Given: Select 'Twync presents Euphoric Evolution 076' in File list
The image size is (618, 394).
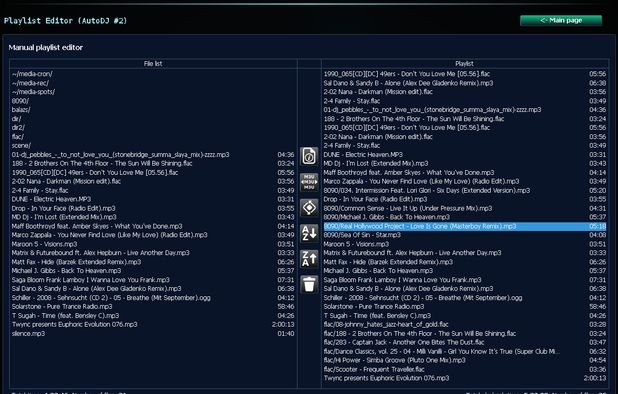Looking at the screenshot, I should [153, 325].
